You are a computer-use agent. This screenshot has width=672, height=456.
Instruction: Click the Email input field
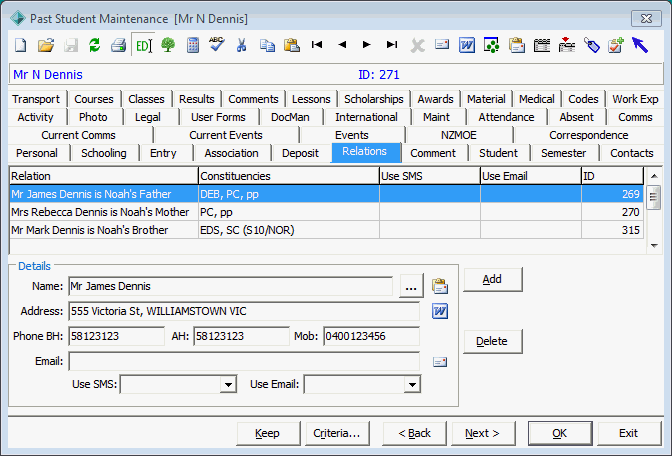tap(244, 361)
